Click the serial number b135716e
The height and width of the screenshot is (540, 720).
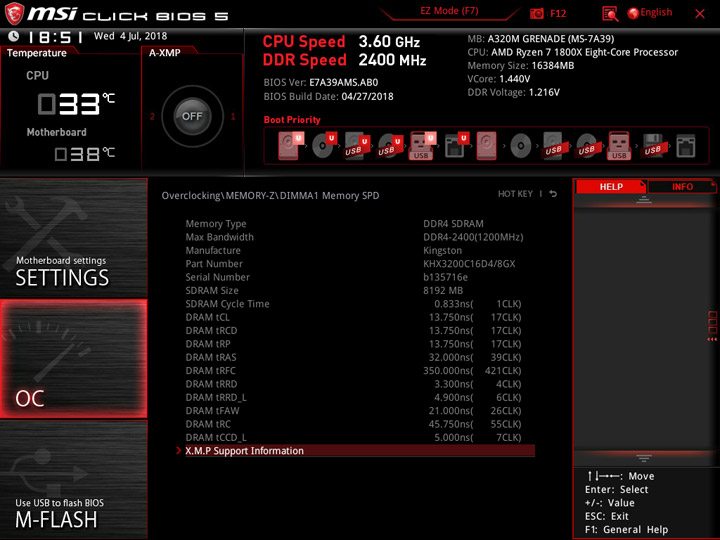(445, 277)
